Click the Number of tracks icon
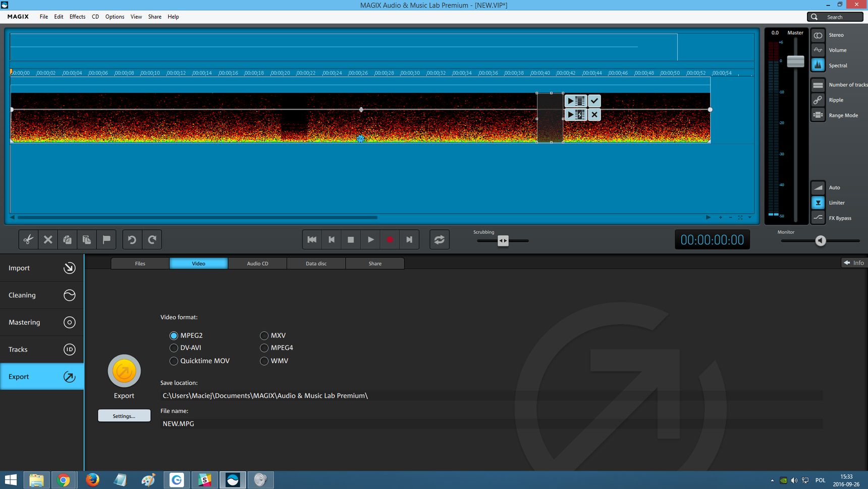Viewport: 868px width, 489px height. tap(818, 85)
